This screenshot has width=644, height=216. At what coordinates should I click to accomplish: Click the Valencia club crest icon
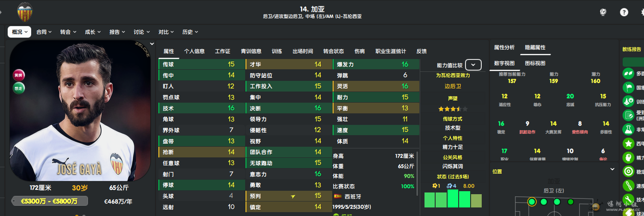pyautogui.click(x=24, y=12)
